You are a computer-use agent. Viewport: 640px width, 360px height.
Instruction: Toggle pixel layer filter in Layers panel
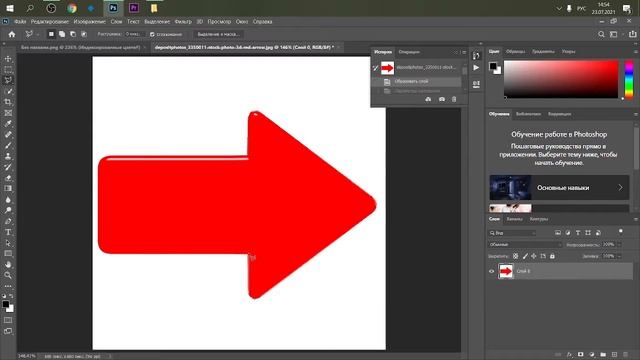558,233
